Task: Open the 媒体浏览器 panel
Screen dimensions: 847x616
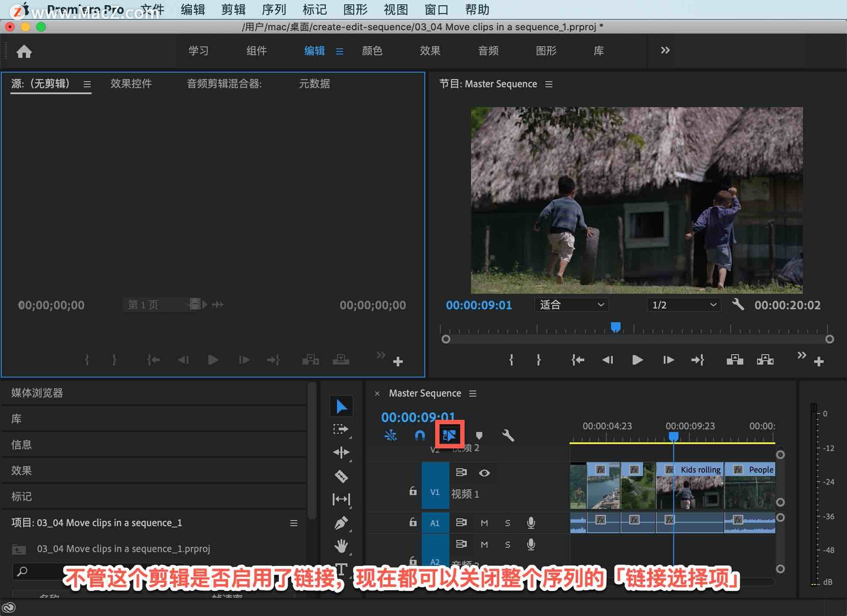Action: point(37,393)
